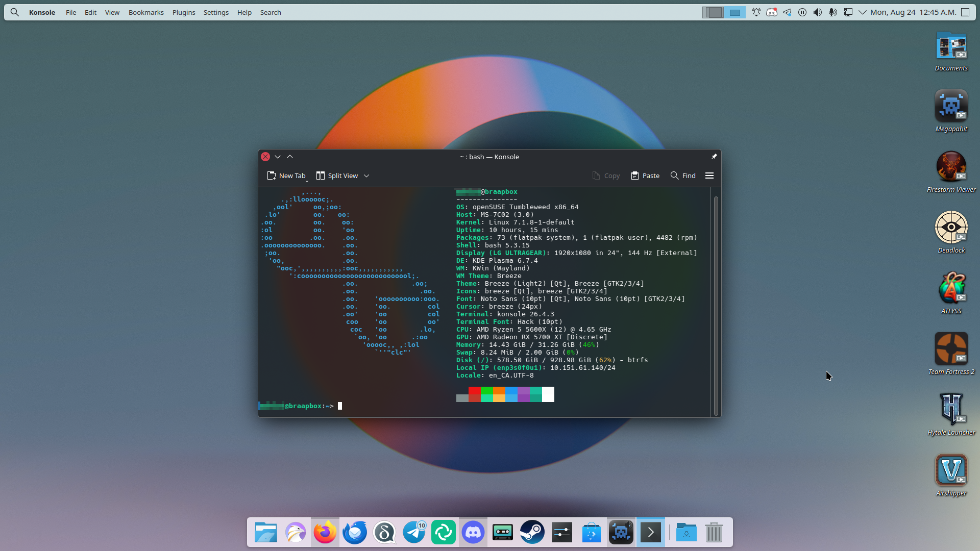Screen dimensions: 980x551
Task: Click New Tab in Konsole toolbar
Action: point(286,176)
